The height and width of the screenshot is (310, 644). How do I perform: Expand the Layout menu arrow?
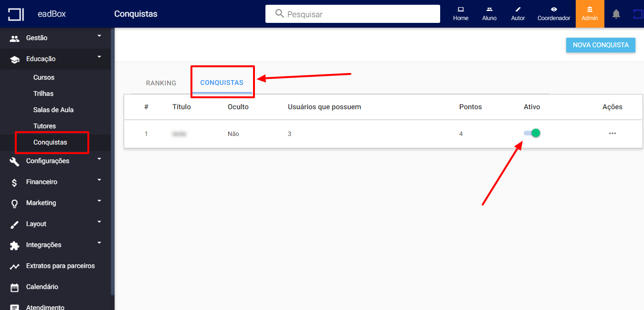click(x=99, y=222)
